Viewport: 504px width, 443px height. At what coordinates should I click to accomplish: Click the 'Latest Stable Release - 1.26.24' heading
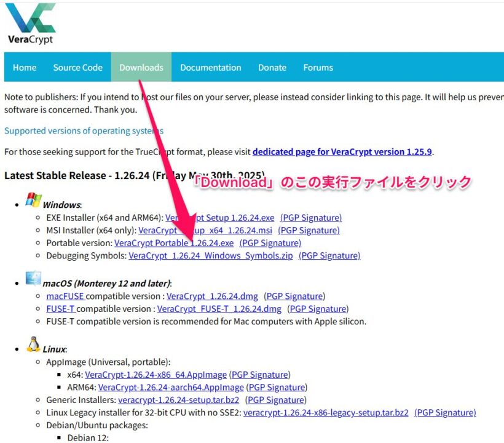(x=135, y=175)
